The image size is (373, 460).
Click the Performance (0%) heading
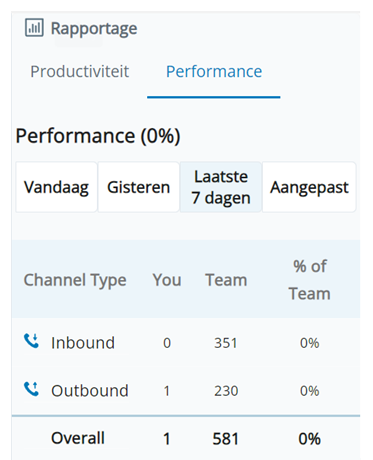98,136
